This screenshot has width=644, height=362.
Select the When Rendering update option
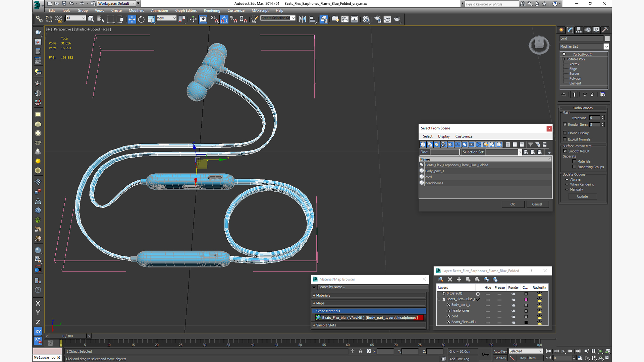tap(567, 184)
